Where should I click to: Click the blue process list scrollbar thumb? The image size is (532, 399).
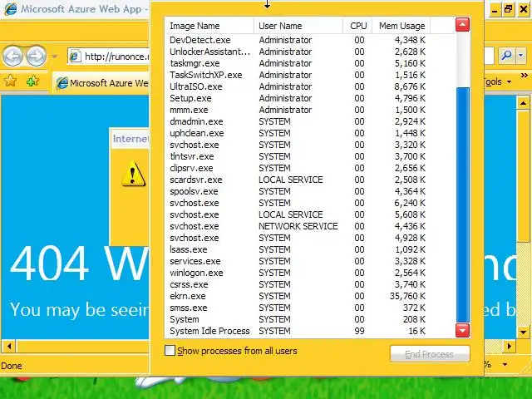[463, 204]
